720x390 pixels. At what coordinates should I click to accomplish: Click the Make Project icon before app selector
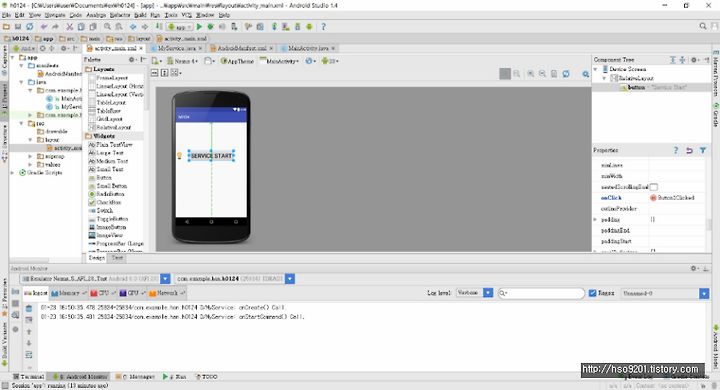[159, 27]
